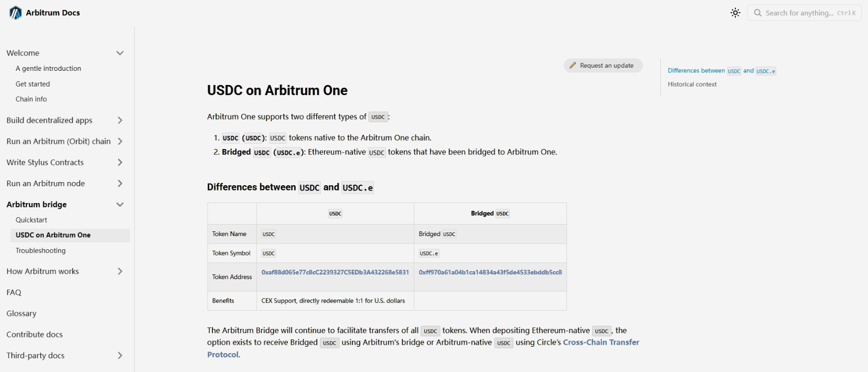The height and width of the screenshot is (372, 868).
Task: Expand the Run an Arbitrum (Orbit) chain arrow
Action: pos(120,141)
